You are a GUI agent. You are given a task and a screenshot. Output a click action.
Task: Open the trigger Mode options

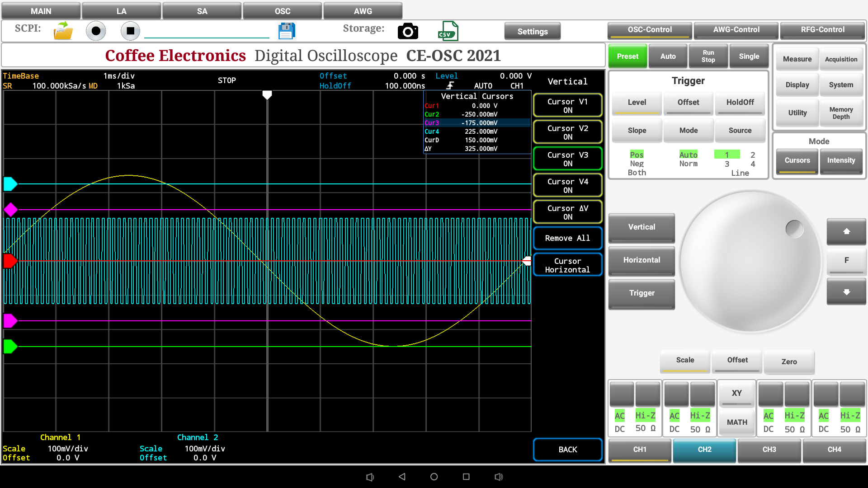click(688, 130)
